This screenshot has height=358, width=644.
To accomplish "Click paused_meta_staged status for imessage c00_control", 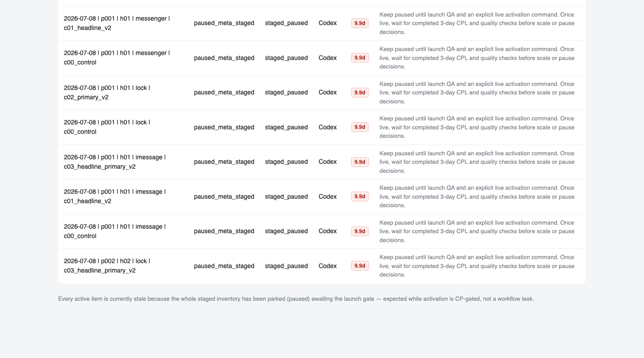I will pos(224,231).
